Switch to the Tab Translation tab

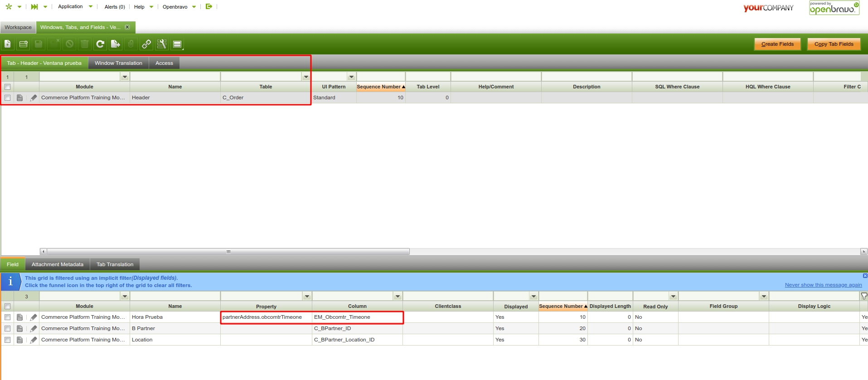click(115, 264)
